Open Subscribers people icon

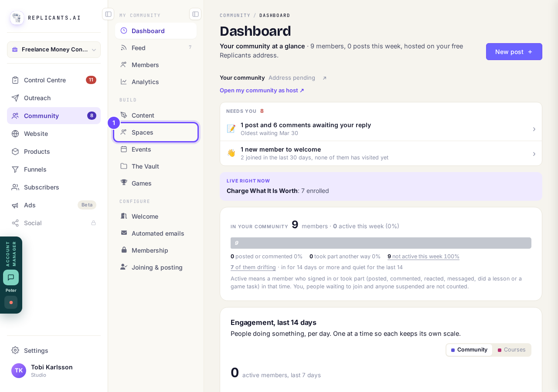pyautogui.click(x=15, y=187)
